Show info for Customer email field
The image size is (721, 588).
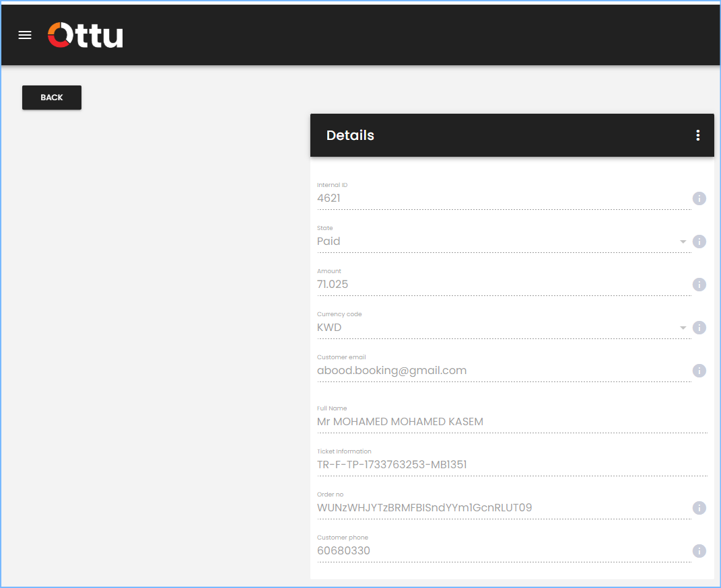pyautogui.click(x=699, y=371)
